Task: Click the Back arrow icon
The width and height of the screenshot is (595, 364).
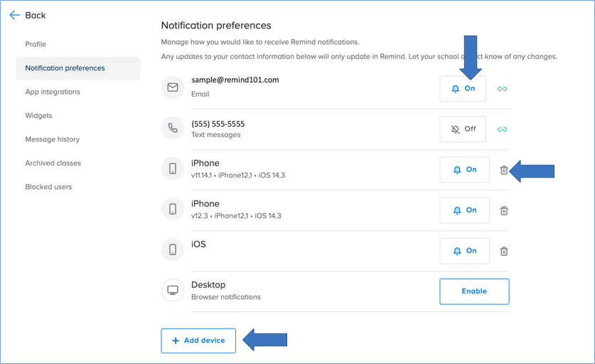Action: [x=15, y=15]
